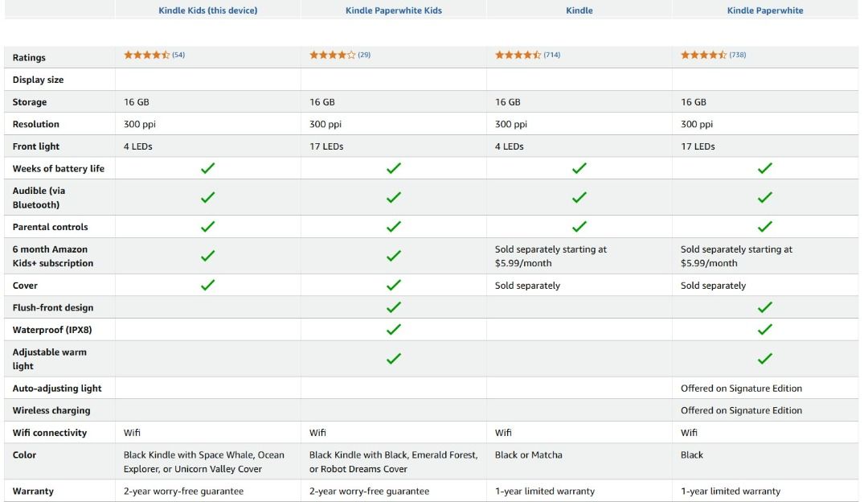
Task: Open the (29) reviews count link
Action: click(x=364, y=55)
